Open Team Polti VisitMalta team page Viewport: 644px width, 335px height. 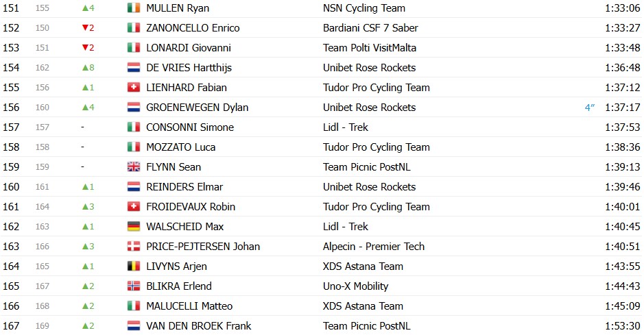[369, 47]
